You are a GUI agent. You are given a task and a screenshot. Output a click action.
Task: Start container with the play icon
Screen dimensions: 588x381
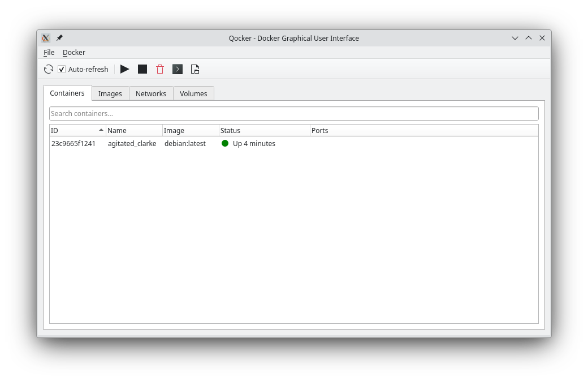click(124, 69)
